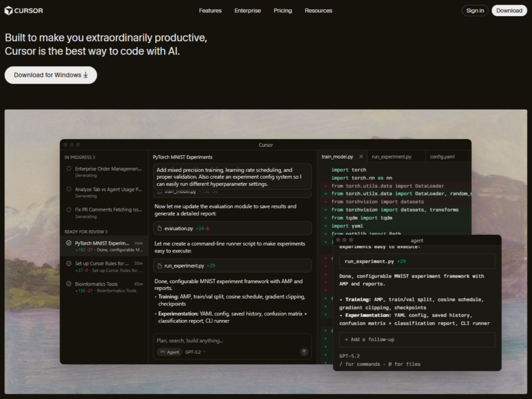Click the spinner icon for Fix PR Comments task
The height and width of the screenshot is (399, 532).
point(69,210)
